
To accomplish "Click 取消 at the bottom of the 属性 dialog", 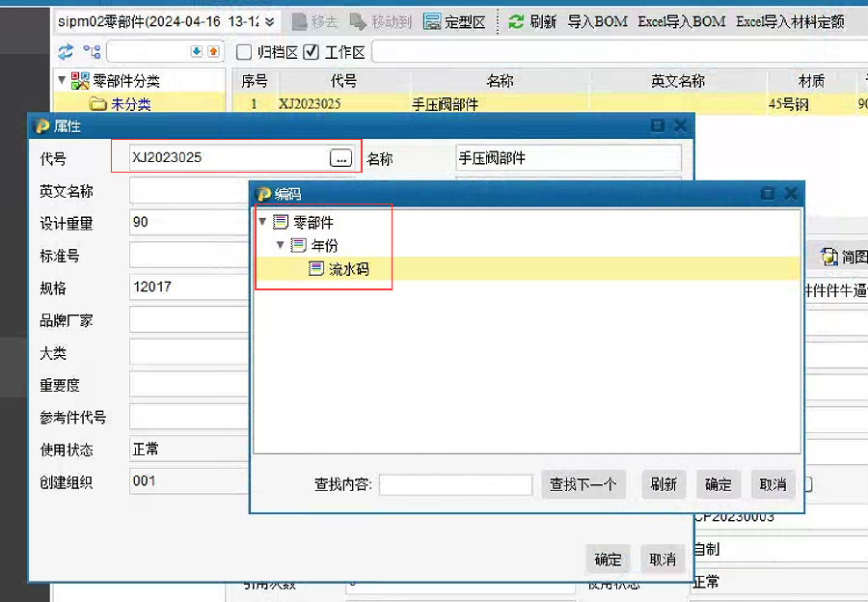I will tap(663, 560).
